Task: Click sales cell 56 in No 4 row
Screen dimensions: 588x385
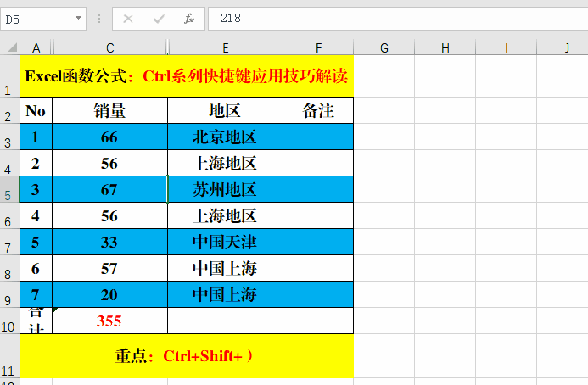Action: click(109, 215)
